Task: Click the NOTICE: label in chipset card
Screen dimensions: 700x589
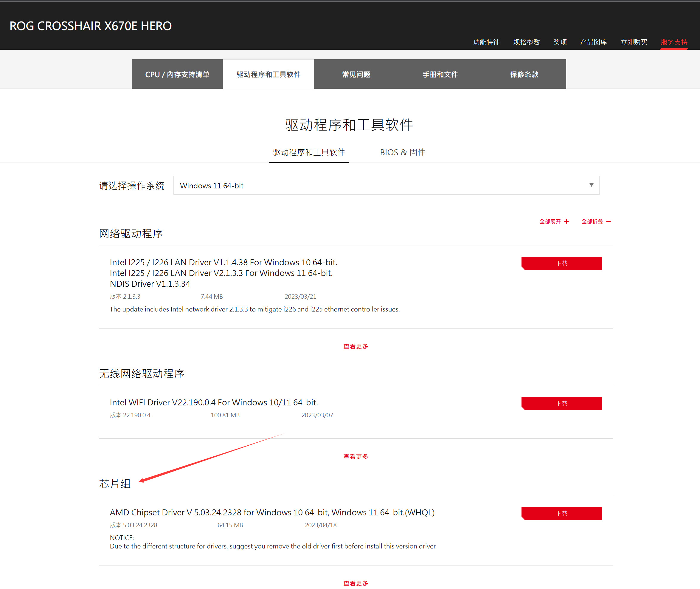Action: click(x=122, y=537)
